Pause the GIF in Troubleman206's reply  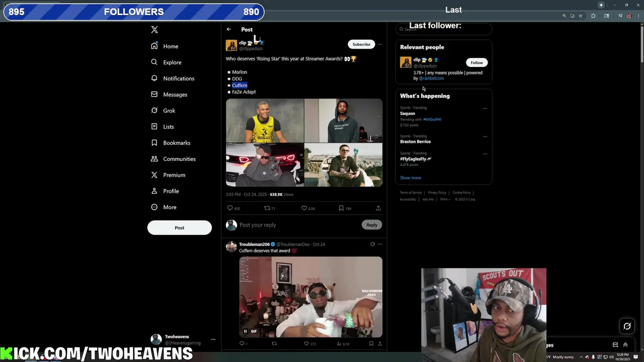click(246, 331)
